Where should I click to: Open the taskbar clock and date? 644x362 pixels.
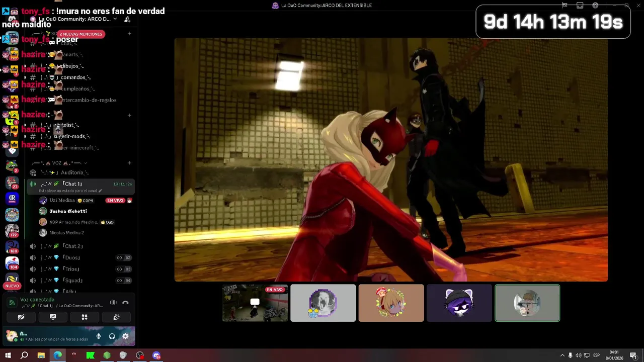614,355
